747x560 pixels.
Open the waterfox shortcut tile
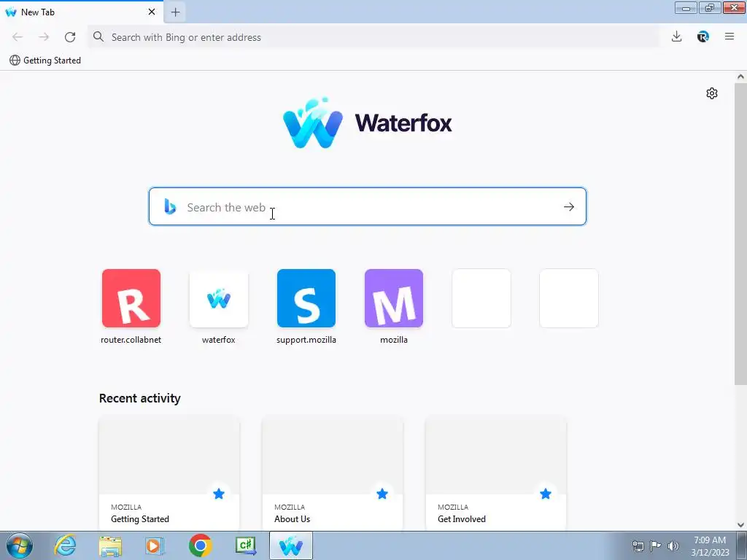click(x=219, y=298)
